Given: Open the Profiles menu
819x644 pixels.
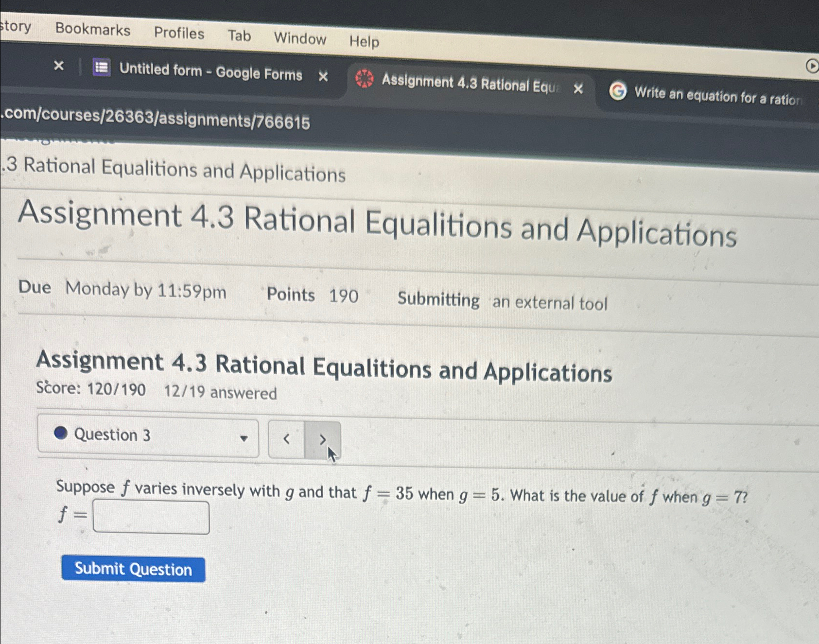Looking at the screenshot, I should point(179,34).
